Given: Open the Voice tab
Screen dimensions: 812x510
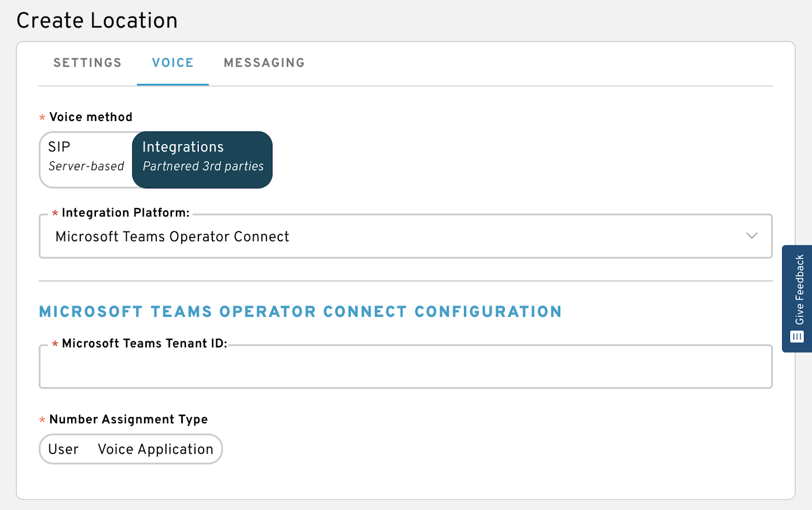Looking at the screenshot, I should click(173, 63).
